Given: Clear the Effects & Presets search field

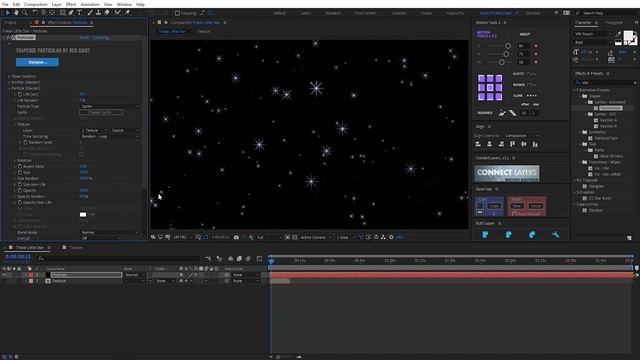Looking at the screenshot, I should click(635, 83).
